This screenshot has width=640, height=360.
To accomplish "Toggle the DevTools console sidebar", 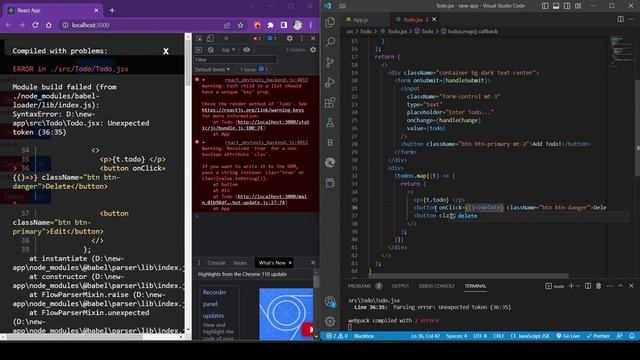I will coord(199,50).
